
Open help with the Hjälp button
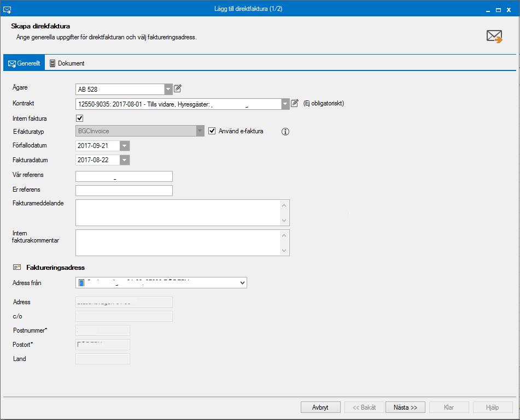coord(493,407)
